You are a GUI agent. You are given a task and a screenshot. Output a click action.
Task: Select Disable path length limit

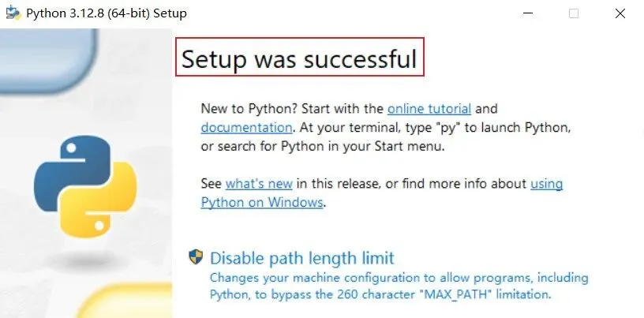click(x=301, y=258)
